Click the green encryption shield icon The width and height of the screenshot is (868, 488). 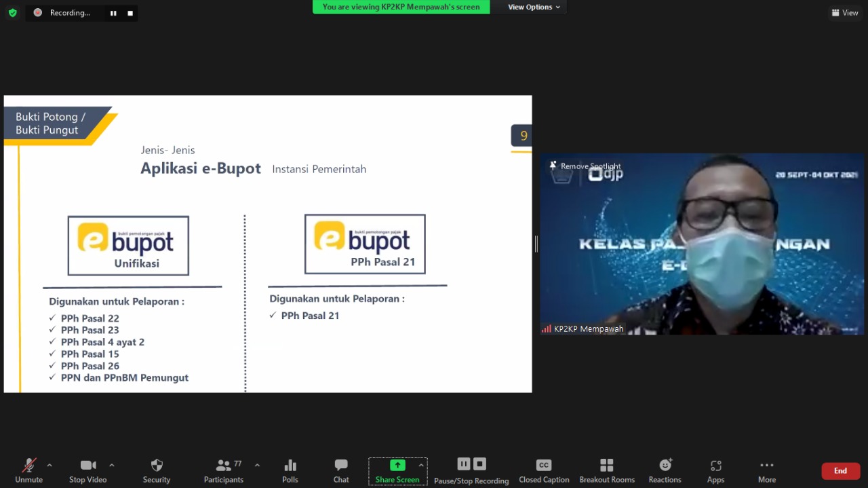click(12, 13)
